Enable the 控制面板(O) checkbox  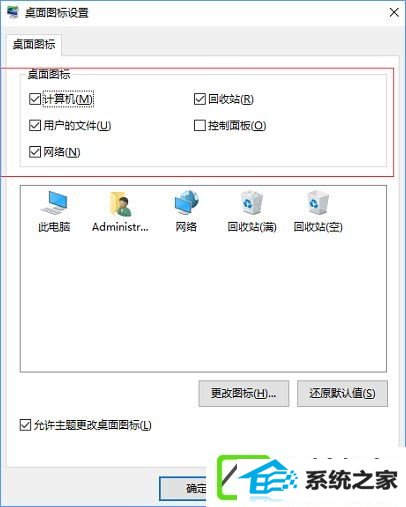[x=199, y=126]
